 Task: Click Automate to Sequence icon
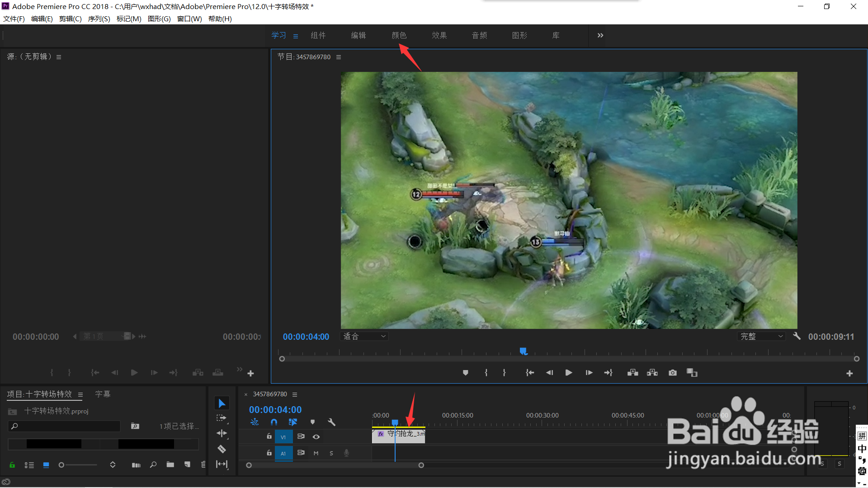tap(136, 465)
